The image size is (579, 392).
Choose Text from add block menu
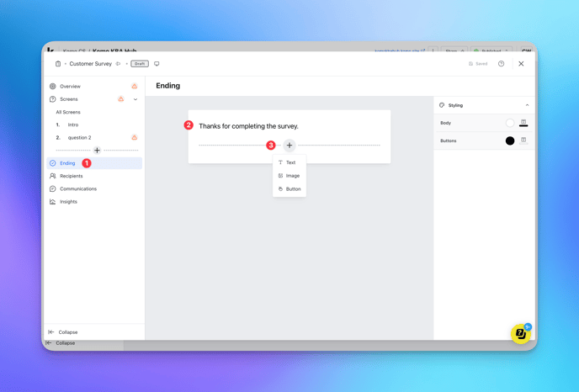pyautogui.click(x=289, y=162)
